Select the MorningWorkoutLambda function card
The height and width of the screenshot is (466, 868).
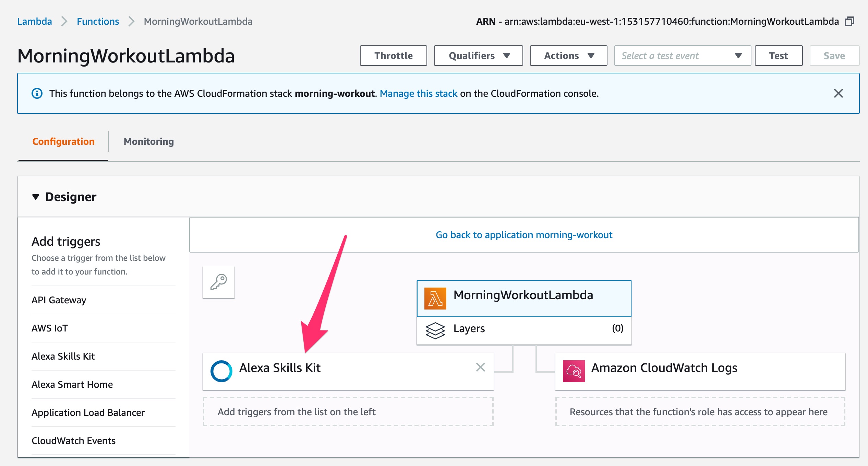524,299
